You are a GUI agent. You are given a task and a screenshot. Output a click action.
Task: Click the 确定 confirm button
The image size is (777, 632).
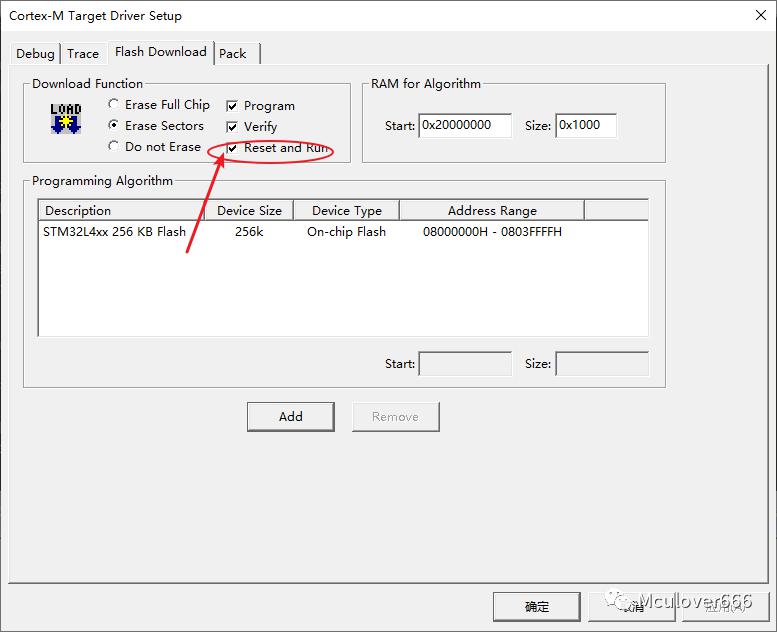click(537, 606)
